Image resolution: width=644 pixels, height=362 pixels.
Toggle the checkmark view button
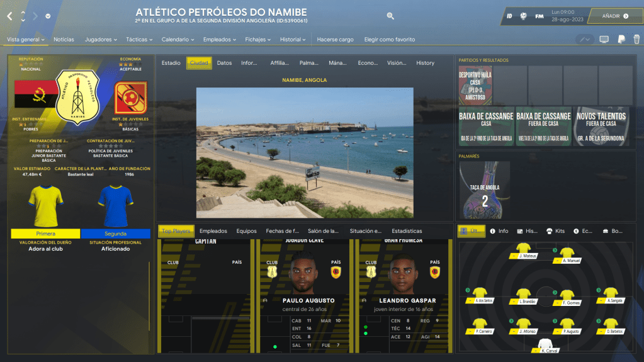[x=585, y=40]
